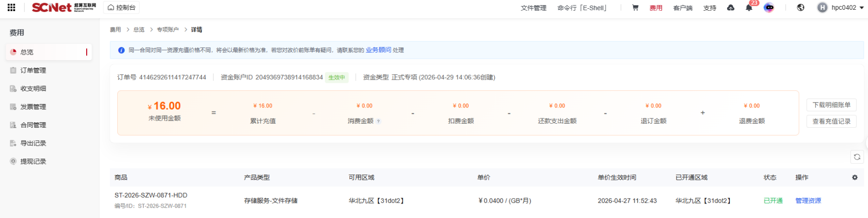This screenshot has width=868, height=218.
Task: Click the 2026-04-27 11:52:43 time cell
Action: point(627,200)
